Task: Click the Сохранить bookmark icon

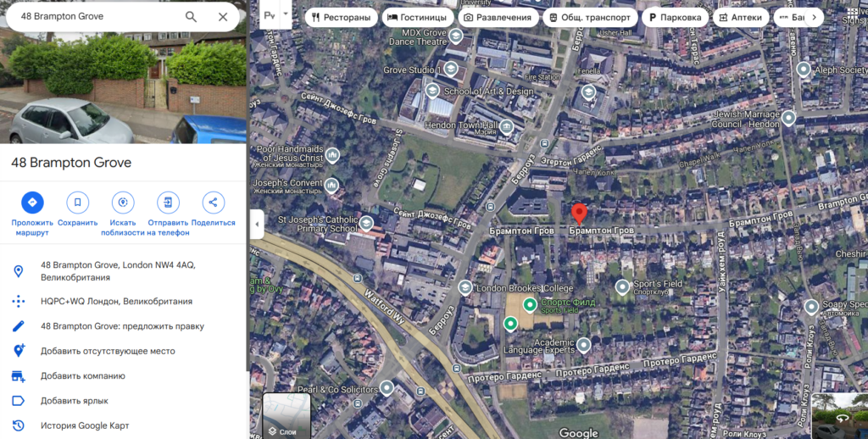Action: pos(77,203)
